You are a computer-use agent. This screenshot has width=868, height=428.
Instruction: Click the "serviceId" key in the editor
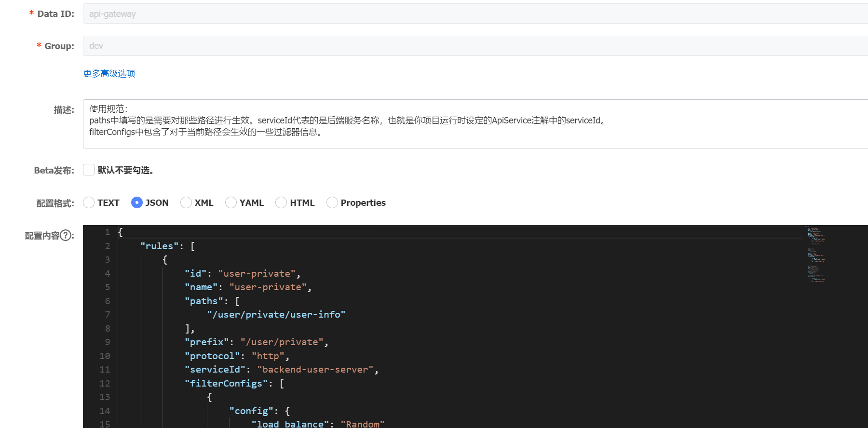[215, 370]
